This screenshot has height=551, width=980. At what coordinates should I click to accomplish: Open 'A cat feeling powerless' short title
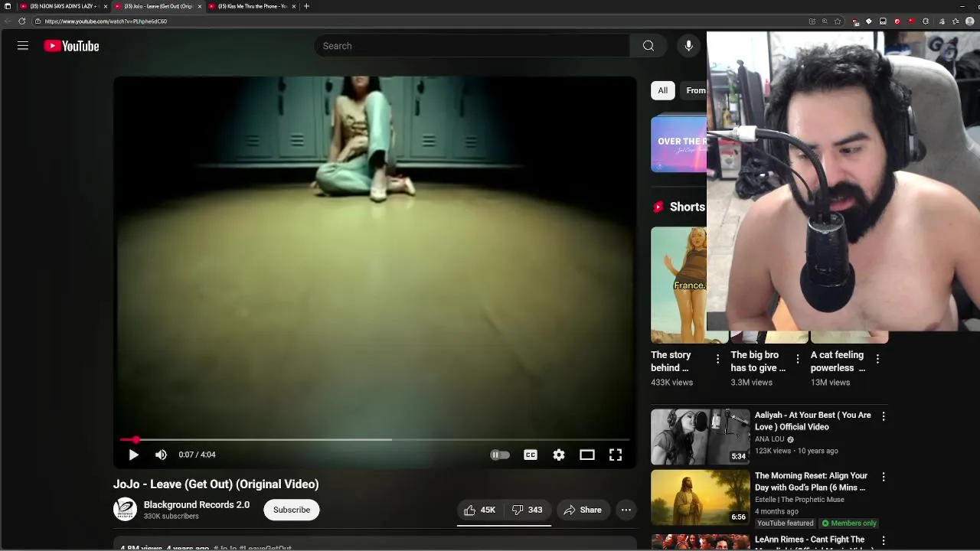838,361
